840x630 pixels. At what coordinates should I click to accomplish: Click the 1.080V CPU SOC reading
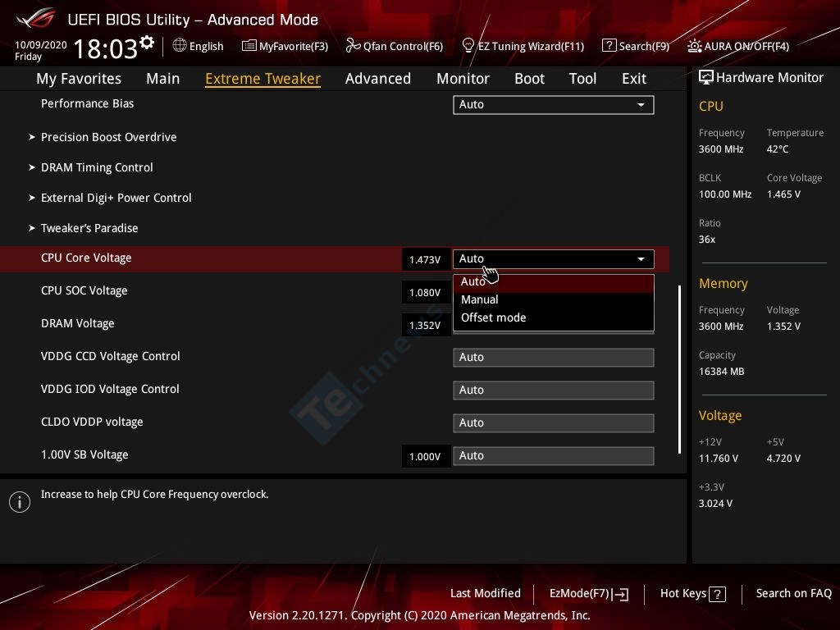coord(426,293)
